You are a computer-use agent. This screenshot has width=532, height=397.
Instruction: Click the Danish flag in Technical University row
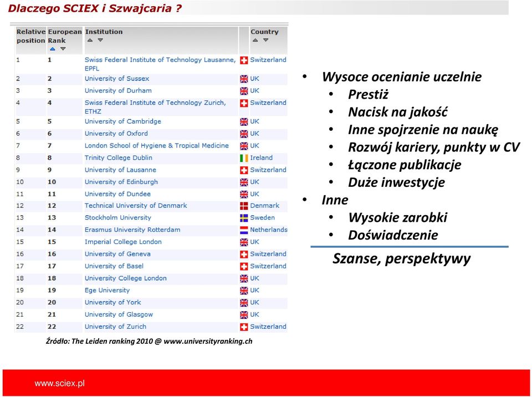point(244,206)
